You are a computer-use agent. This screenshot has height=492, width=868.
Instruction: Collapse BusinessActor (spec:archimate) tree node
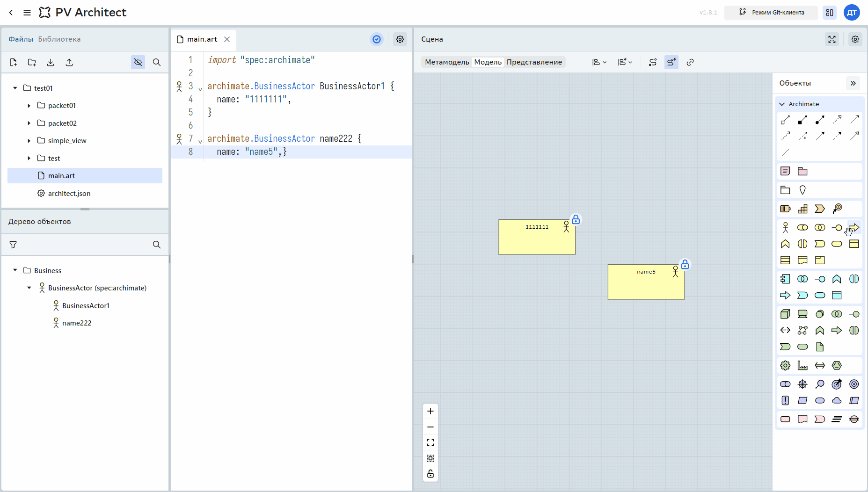[29, 288]
